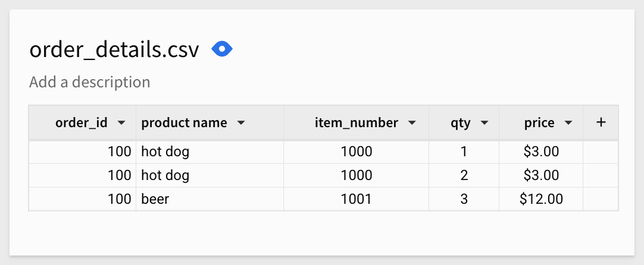Select the order_id column header
Screen dimensions: 644x265
point(83,122)
